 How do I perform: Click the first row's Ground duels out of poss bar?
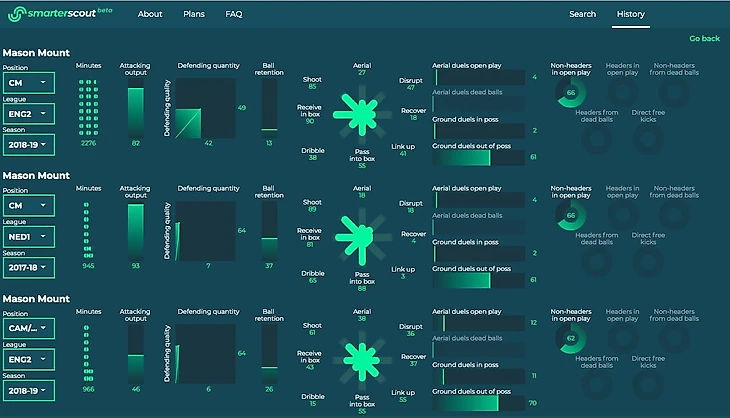(479, 158)
